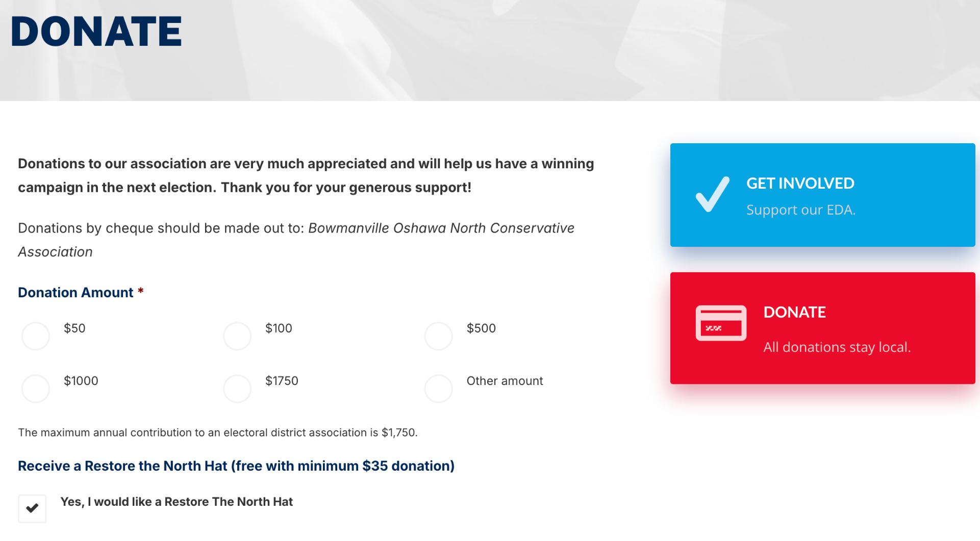980x541 pixels.
Task: Select the Other amount radio button
Action: (439, 389)
